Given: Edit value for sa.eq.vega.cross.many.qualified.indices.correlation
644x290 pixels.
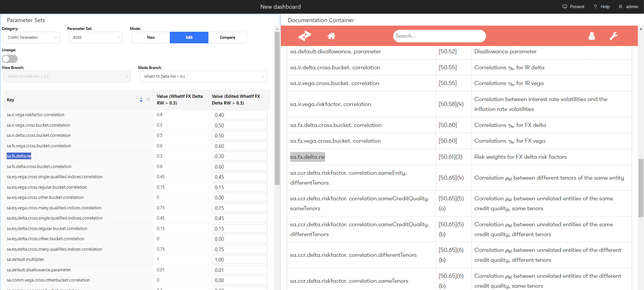Looking at the screenshot, I should pos(239,208).
